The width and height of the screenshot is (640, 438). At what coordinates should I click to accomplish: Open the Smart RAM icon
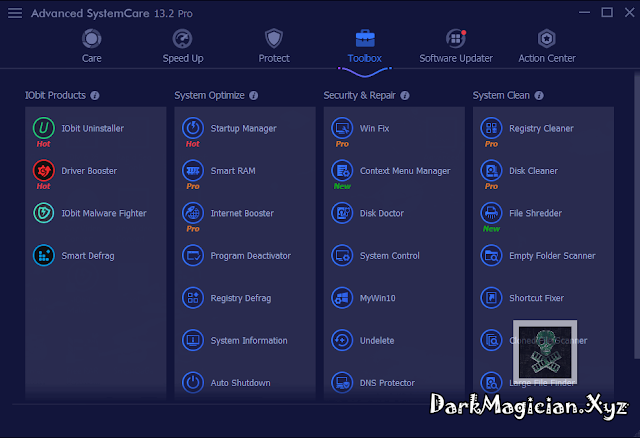coord(193,170)
